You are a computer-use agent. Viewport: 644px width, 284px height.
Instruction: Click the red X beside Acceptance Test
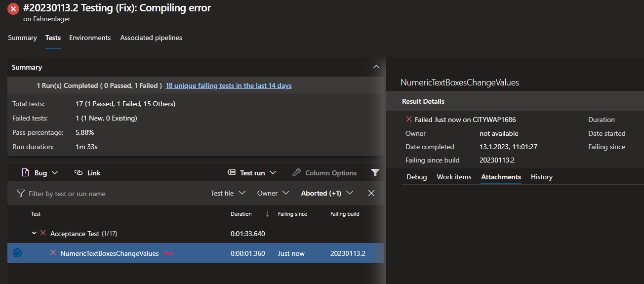43,233
